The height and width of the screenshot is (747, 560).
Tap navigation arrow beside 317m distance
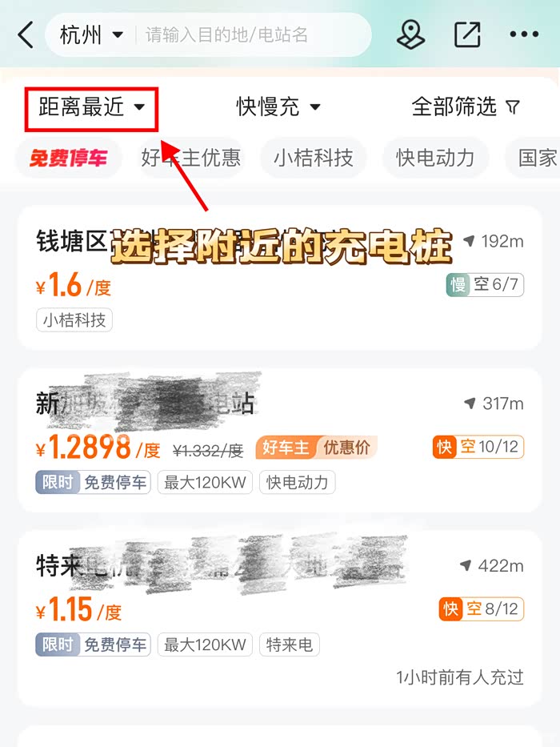(470, 404)
